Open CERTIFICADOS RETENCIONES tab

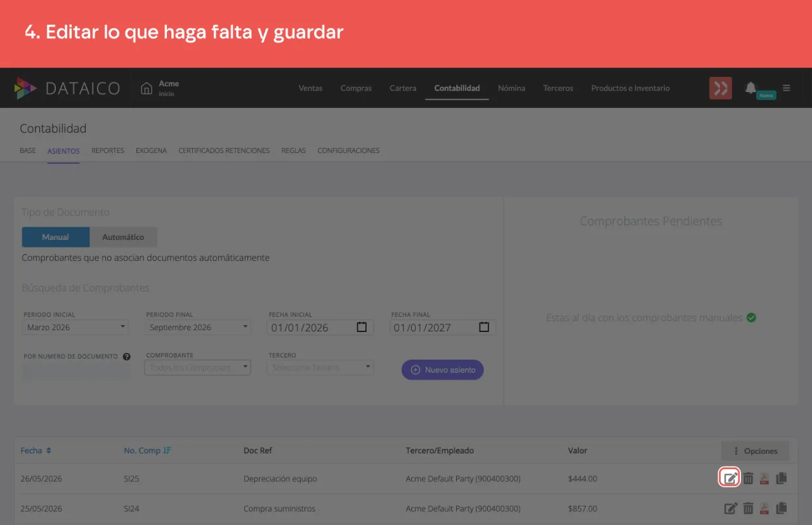pos(224,151)
